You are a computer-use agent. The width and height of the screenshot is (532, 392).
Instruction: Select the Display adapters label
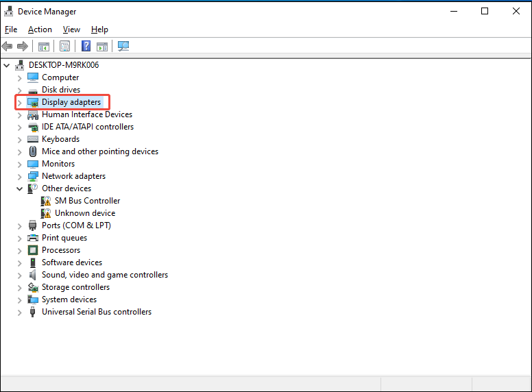[x=71, y=102]
